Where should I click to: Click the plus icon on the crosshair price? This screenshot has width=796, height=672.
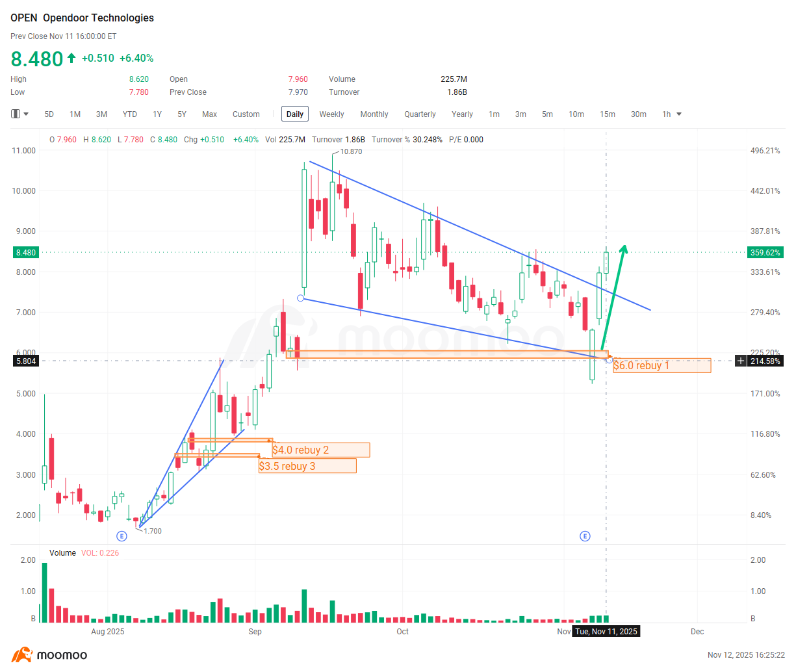[x=740, y=361]
